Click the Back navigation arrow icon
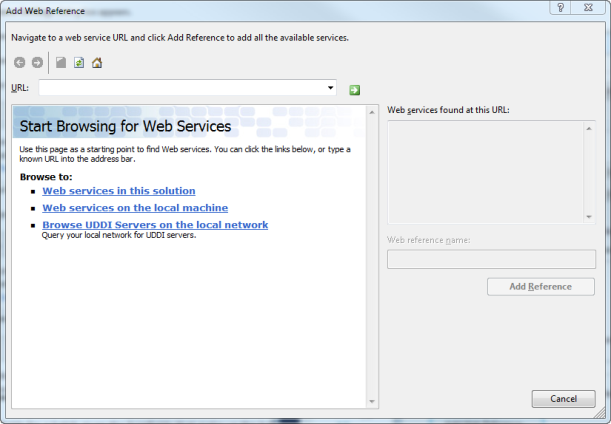The image size is (611, 424). click(20, 63)
